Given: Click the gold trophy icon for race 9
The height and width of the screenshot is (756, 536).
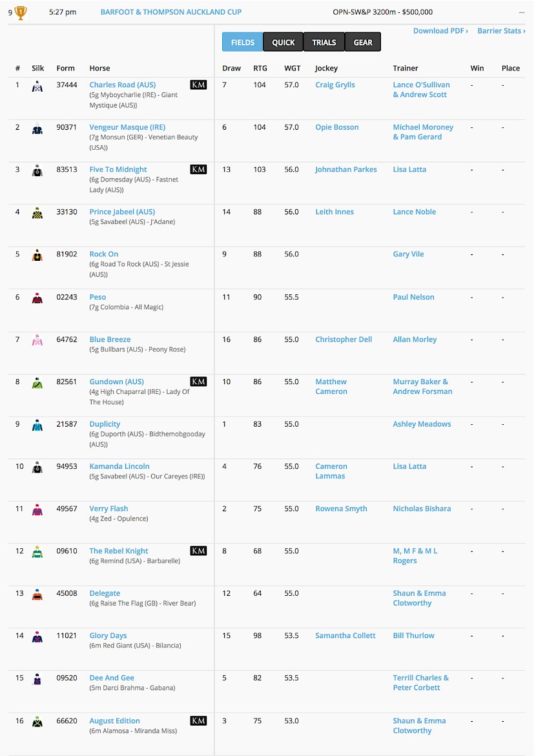Looking at the screenshot, I should 20,12.
